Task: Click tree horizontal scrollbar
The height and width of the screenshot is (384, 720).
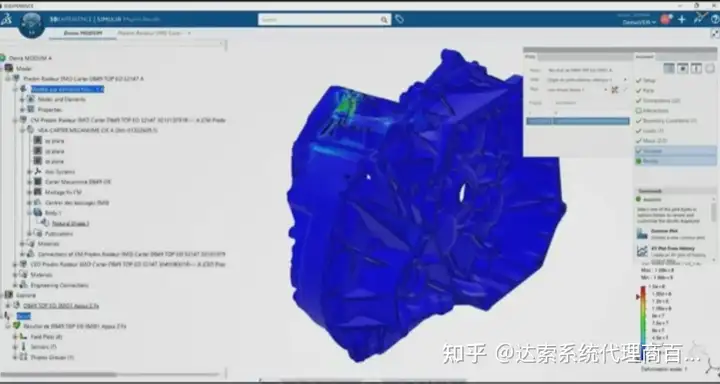Action: [58, 374]
